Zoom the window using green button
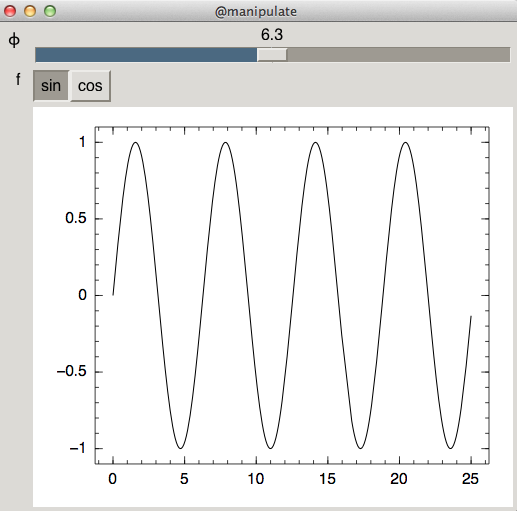 click(x=50, y=11)
